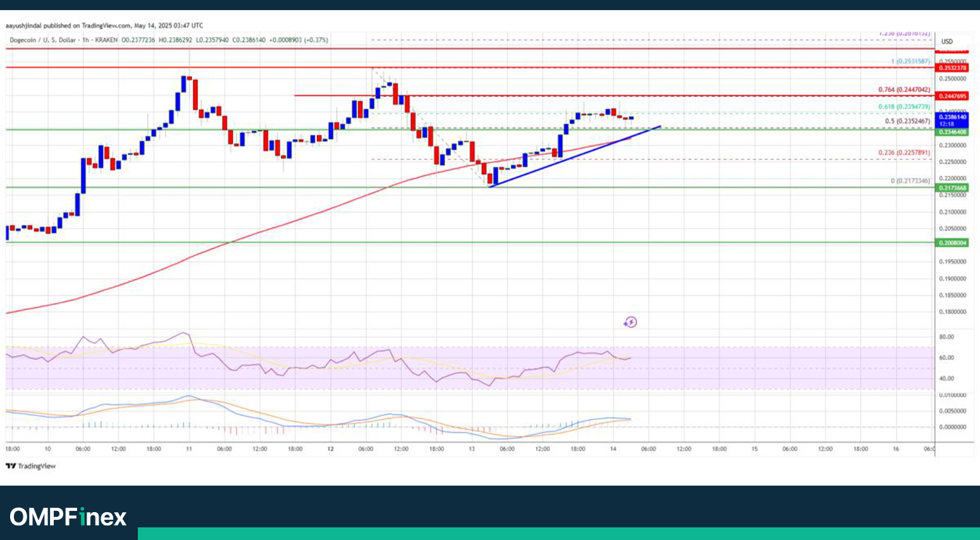Select the USD currency label on price axis
This screenshot has width=980, height=540.
coord(946,42)
